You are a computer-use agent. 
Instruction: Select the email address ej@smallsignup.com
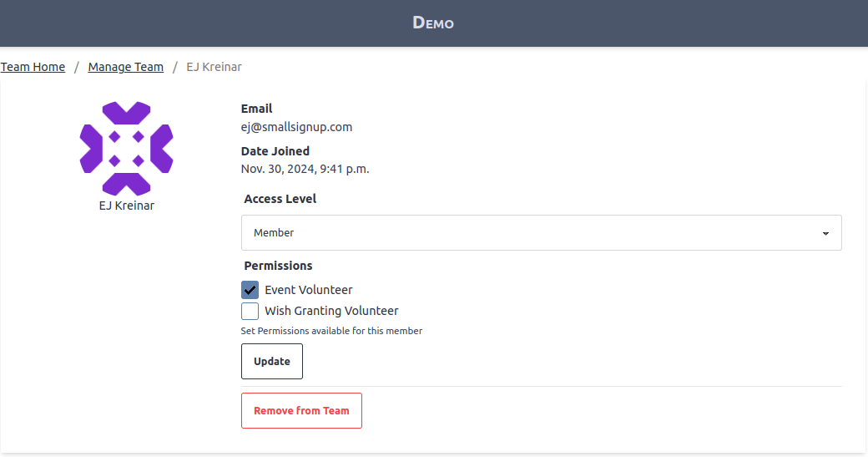[296, 127]
